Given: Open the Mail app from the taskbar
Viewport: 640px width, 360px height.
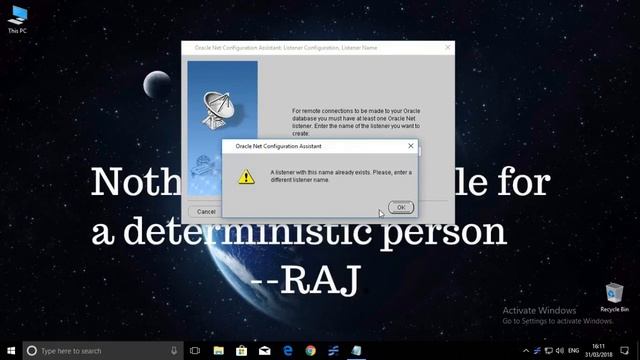Looking at the screenshot, I should pos(264,351).
